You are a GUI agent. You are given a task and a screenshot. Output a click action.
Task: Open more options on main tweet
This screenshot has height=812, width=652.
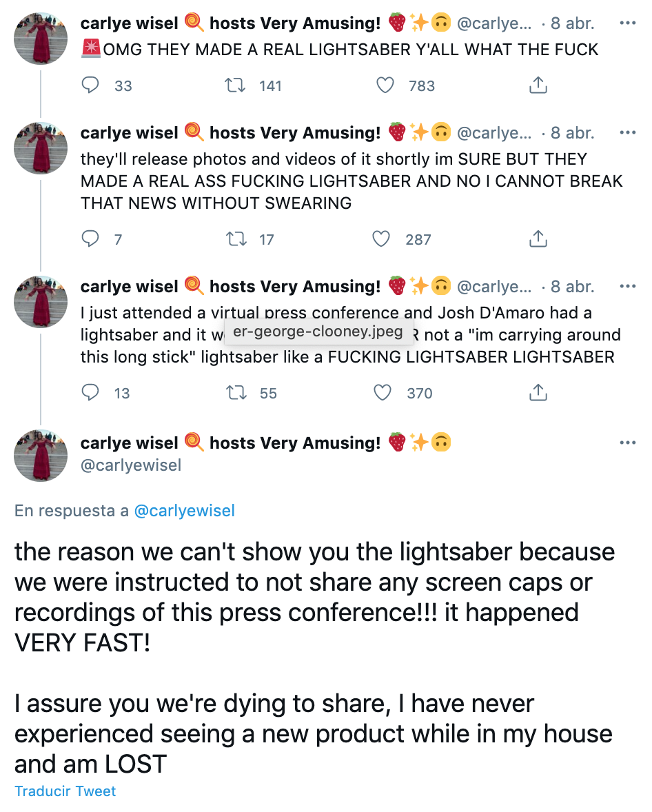coord(627,443)
